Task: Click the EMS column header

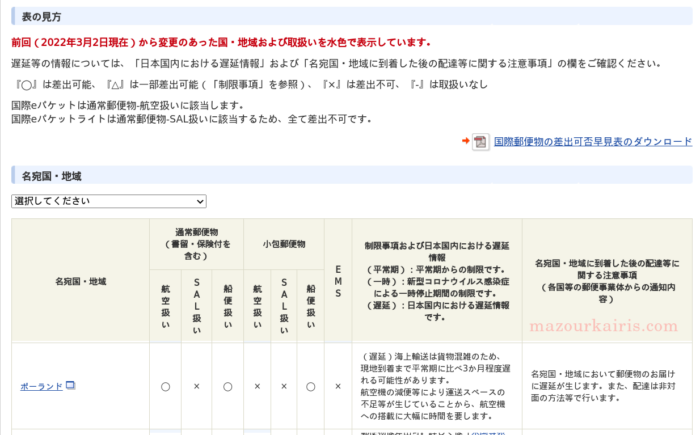Action: pyautogui.click(x=338, y=281)
